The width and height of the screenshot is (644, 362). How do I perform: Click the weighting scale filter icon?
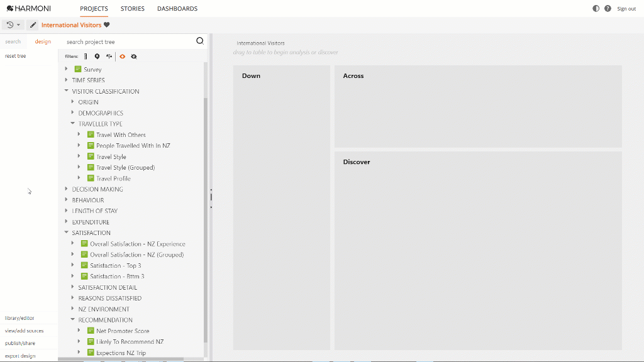click(109, 56)
